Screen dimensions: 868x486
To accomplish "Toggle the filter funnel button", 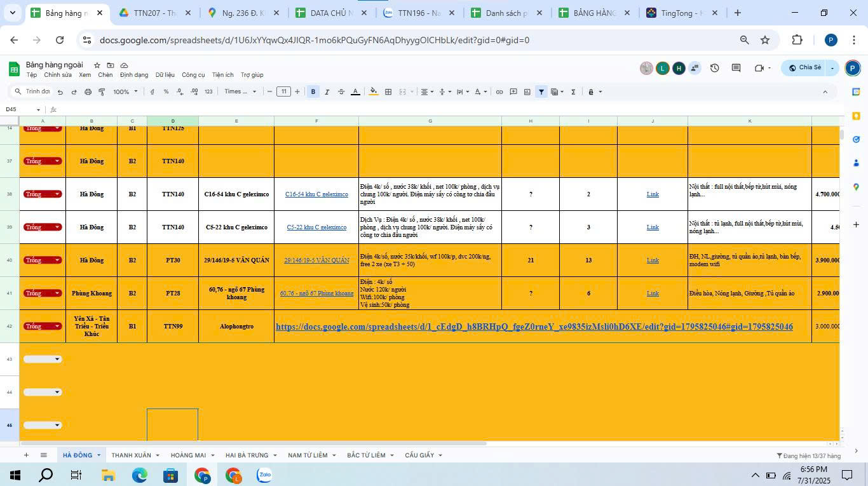I will point(541,92).
